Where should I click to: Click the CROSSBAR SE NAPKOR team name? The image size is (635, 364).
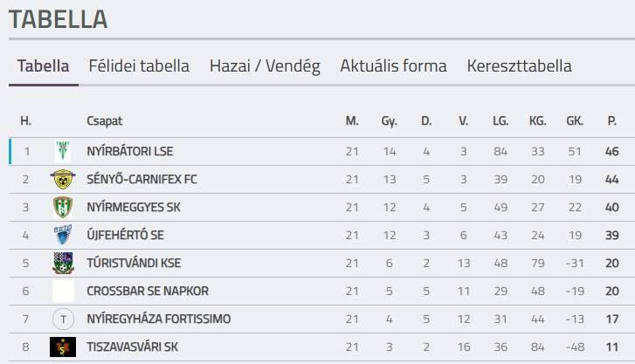tap(148, 291)
